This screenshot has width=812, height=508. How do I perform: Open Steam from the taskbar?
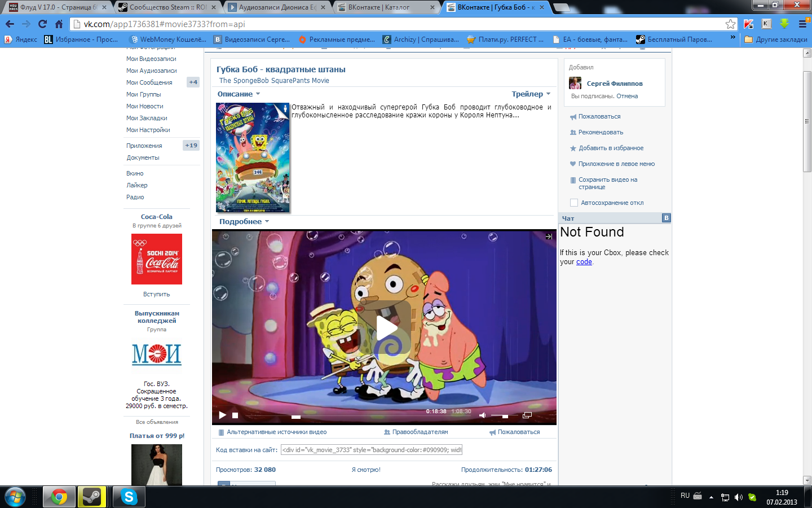click(92, 497)
